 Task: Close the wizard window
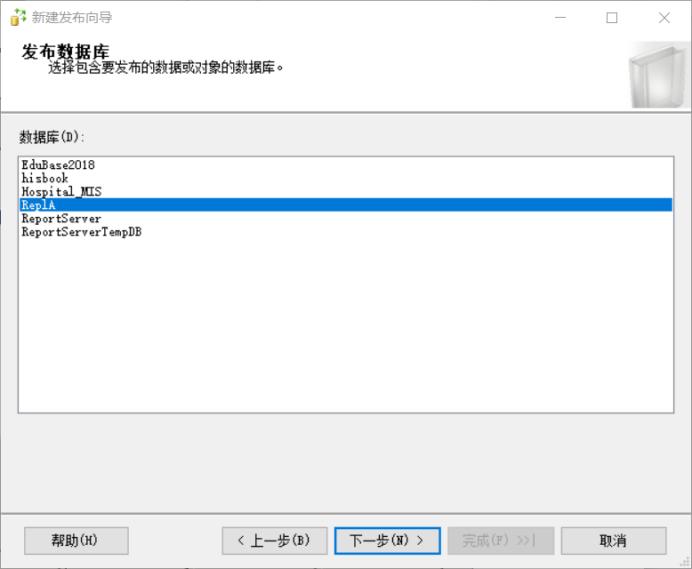[664, 17]
